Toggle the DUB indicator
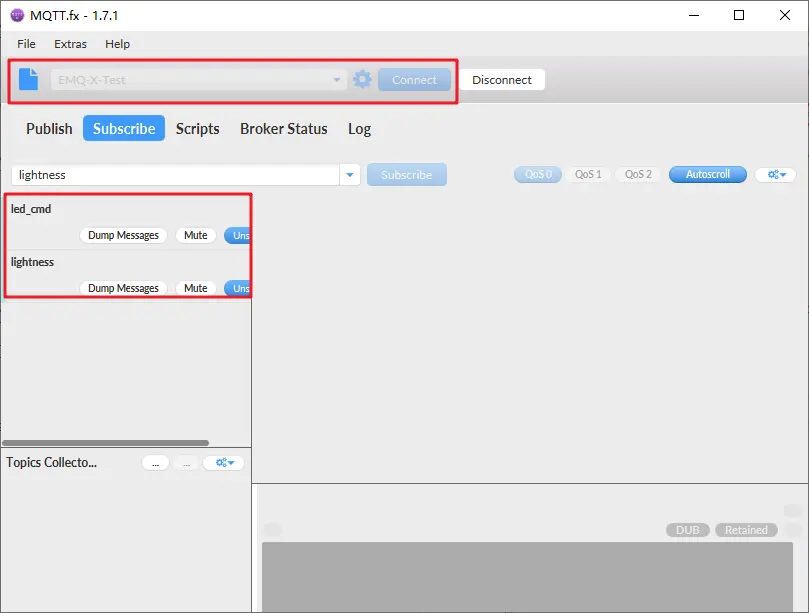The image size is (809, 613). (x=687, y=530)
